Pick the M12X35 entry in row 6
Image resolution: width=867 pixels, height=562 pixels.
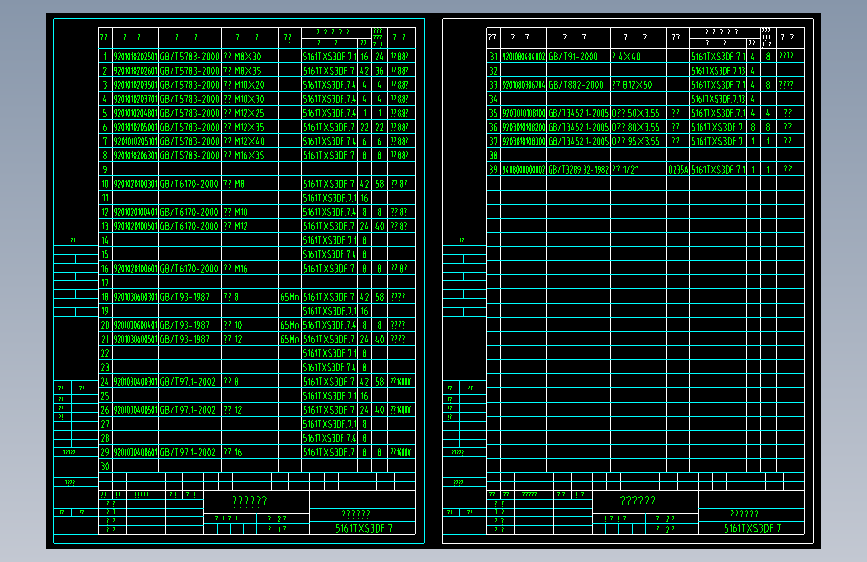(x=250, y=127)
